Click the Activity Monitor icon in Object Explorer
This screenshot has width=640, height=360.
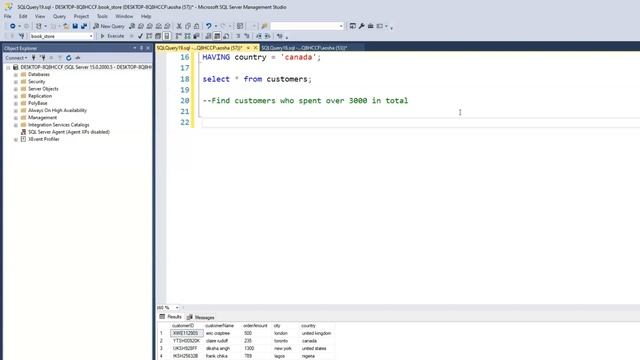point(78,58)
